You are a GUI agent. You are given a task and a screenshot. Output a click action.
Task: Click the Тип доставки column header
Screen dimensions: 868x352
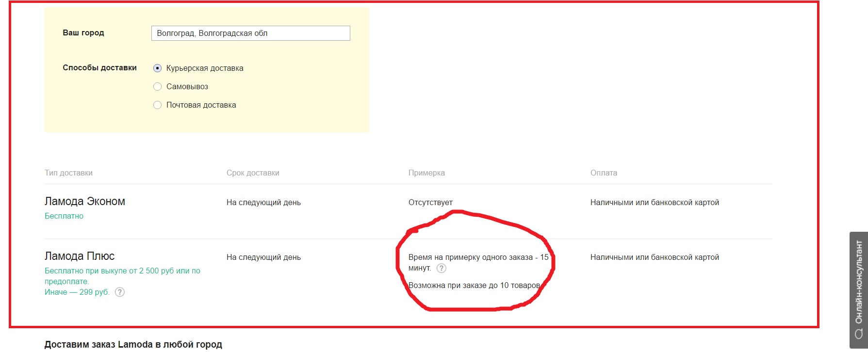(x=68, y=173)
